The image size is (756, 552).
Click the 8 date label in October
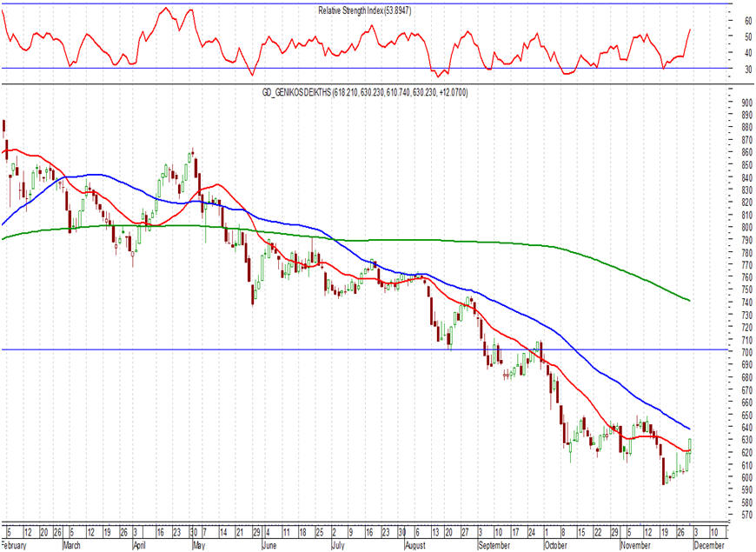[x=563, y=532]
